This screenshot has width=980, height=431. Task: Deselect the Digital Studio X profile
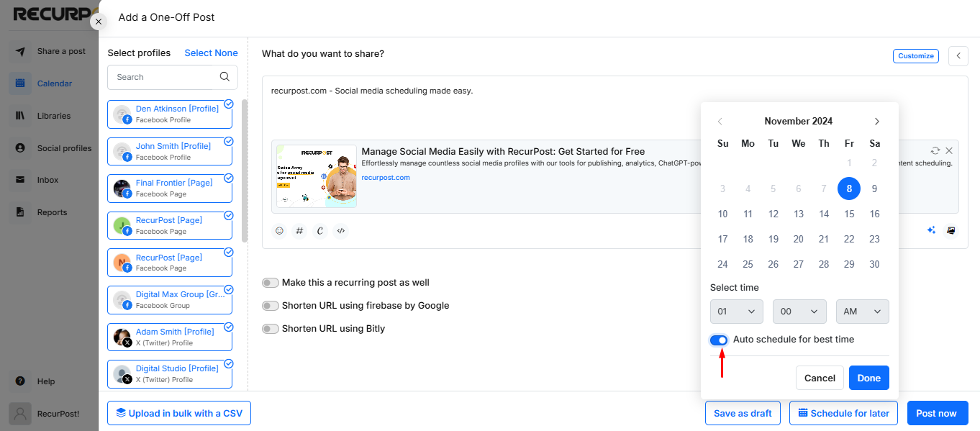[x=170, y=373]
